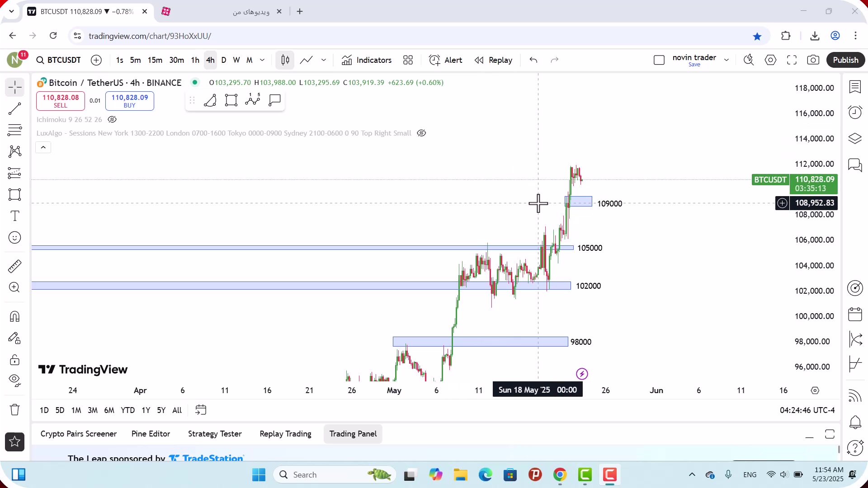Toggle lock all drawing tools
Viewport: 868px width, 488px height.
tap(15, 360)
